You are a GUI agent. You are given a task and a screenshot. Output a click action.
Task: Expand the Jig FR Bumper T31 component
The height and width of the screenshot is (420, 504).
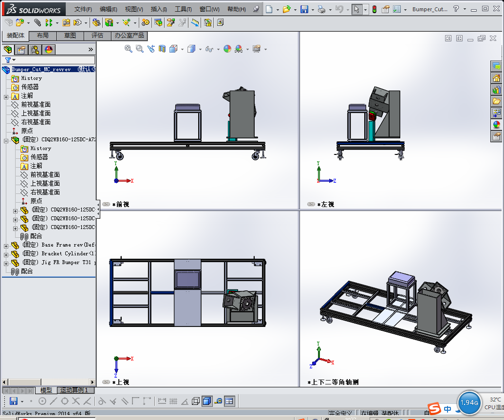coord(6,264)
